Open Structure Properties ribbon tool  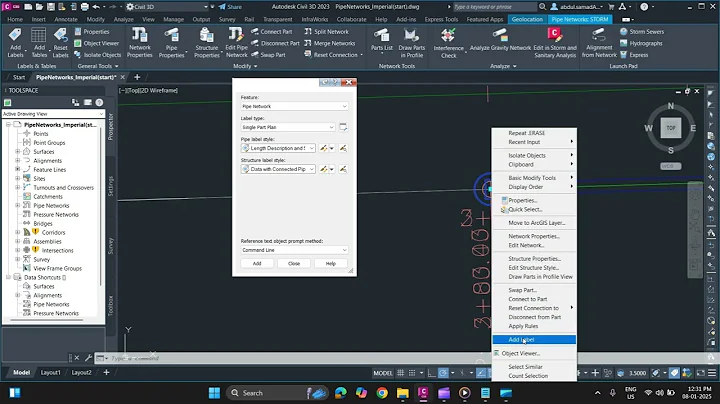coord(207,42)
